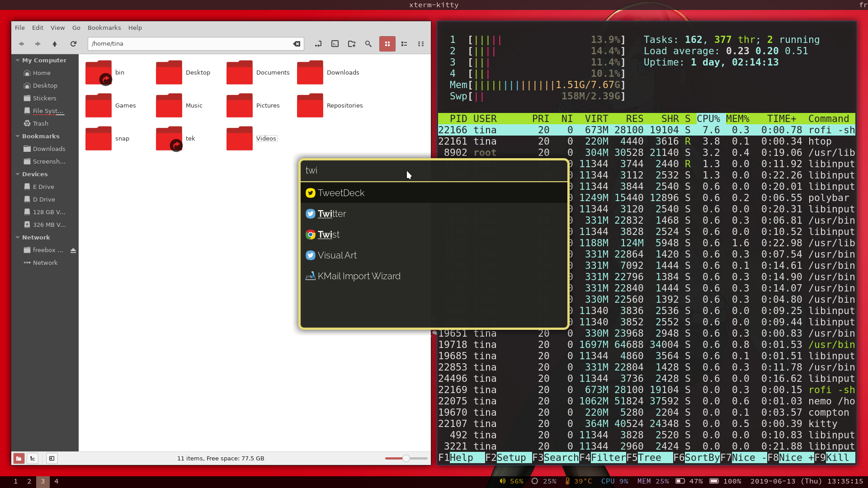Viewport: 868px width, 488px height.
Task: Select the Desktop folder icon
Action: pos(169,72)
